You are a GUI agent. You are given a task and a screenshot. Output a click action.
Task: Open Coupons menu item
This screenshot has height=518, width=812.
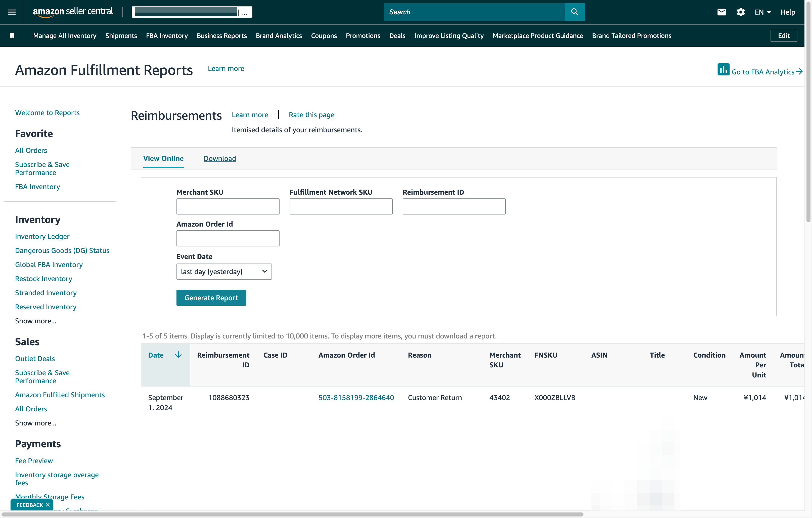324,36
